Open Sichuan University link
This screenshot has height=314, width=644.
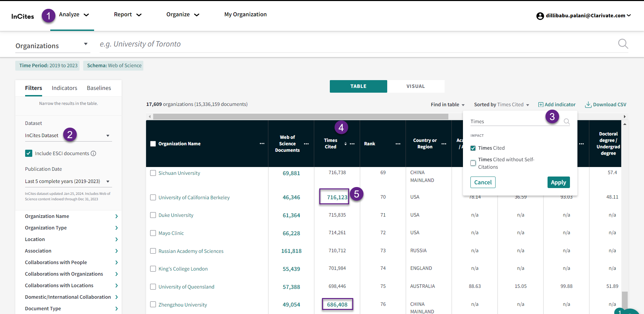tap(179, 173)
